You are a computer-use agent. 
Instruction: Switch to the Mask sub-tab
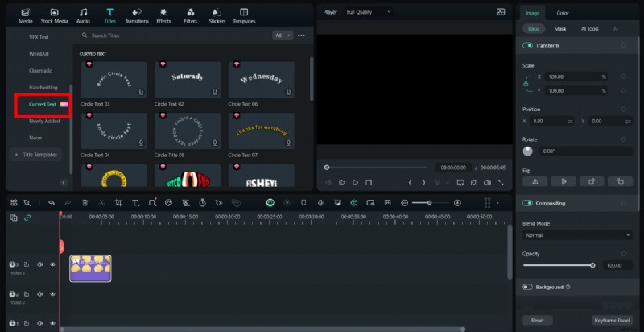tap(559, 28)
